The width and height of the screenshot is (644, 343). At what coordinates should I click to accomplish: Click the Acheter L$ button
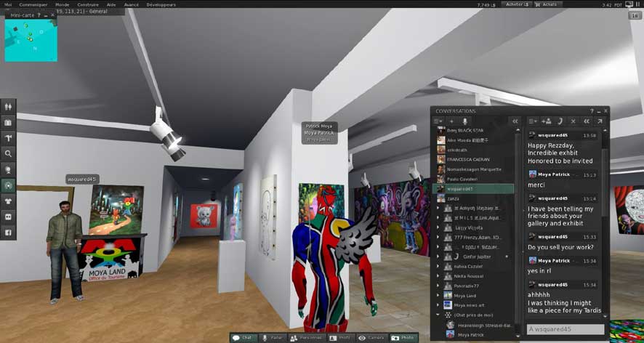(x=517, y=4)
